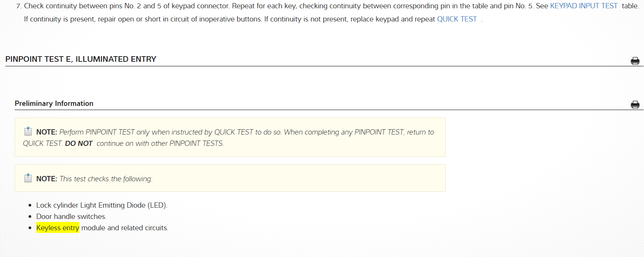The width and height of the screenshot is (644, 257).
Task: Click the step number 7 marker
Action: pos(19,6)
